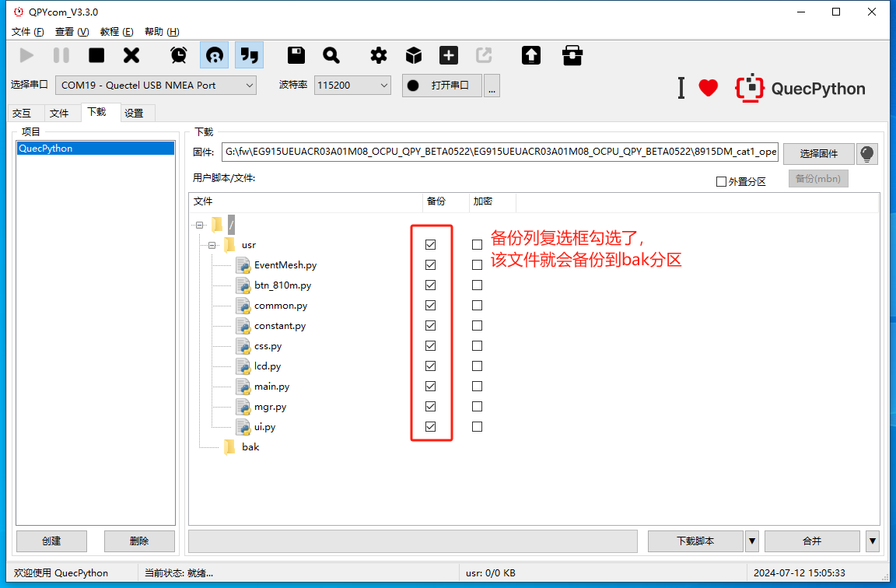Uncheck the backup checkbox for EventMesh.py

pos(431,265)
